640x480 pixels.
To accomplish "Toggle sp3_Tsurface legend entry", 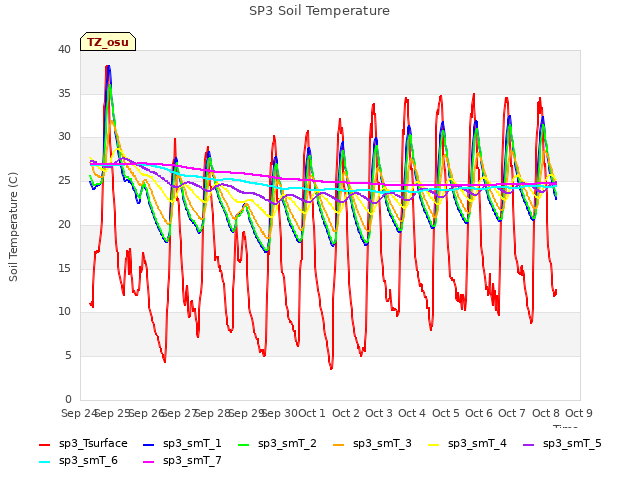I will click(x=83, y=444).
